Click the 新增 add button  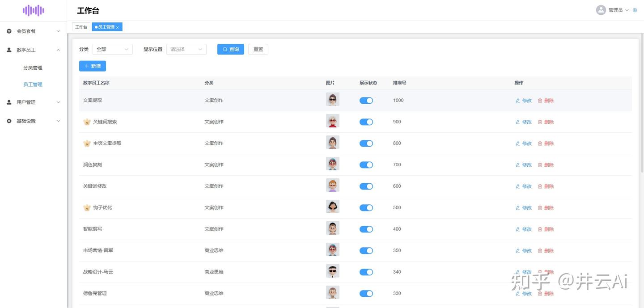coord(93,66)
